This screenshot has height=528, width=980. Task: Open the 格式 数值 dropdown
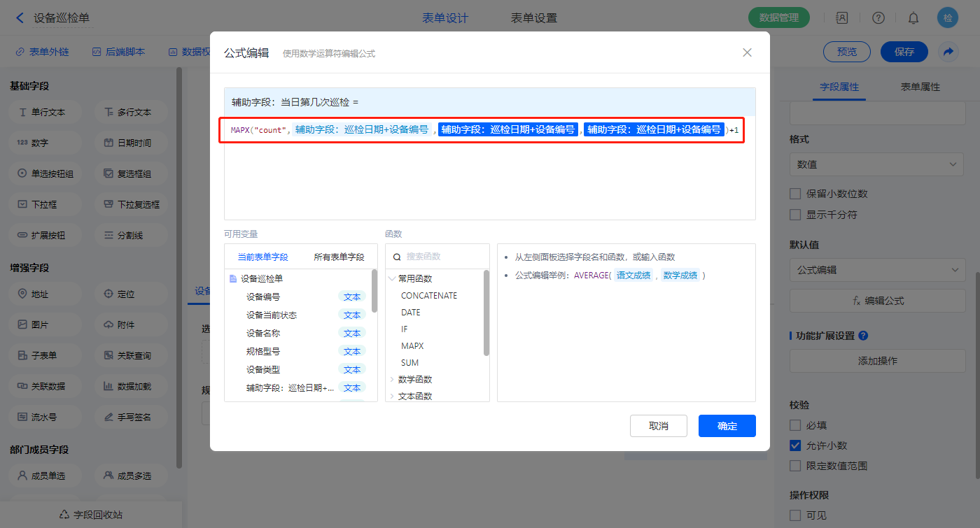click(877, 164)
